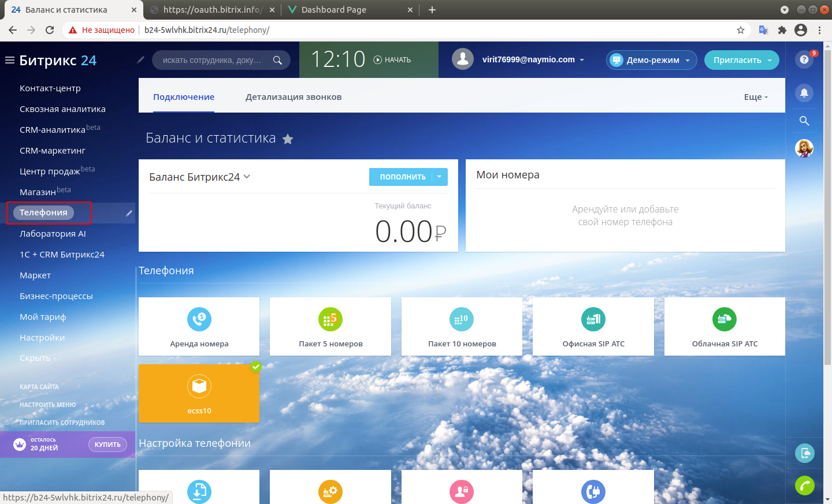The width and height of the screenshot is (832, 504).
Task: Click the pencil icon next to Телефония menu item
Action: pyautogui.click(x=129, y=213)
